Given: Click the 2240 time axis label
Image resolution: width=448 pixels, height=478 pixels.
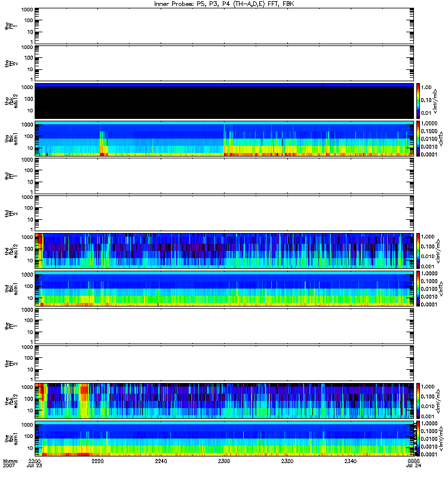Looking at the screenshot, I should tap(161, 461).
